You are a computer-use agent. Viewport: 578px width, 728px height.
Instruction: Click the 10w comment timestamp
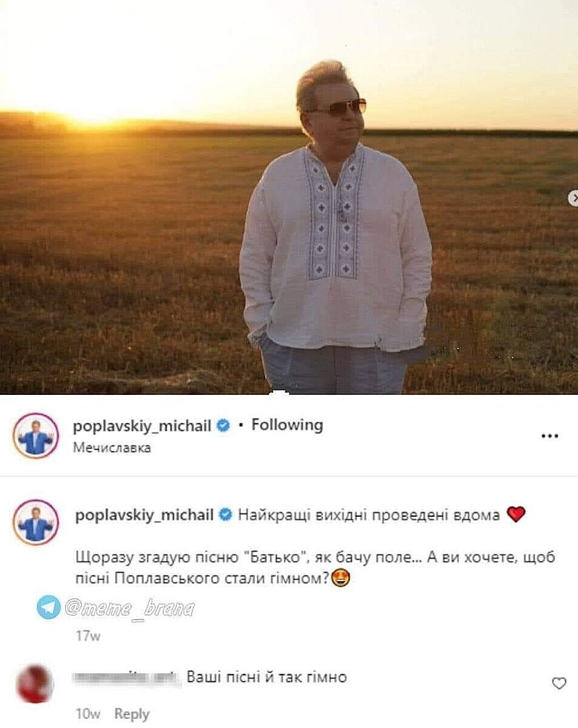point(88,714)
